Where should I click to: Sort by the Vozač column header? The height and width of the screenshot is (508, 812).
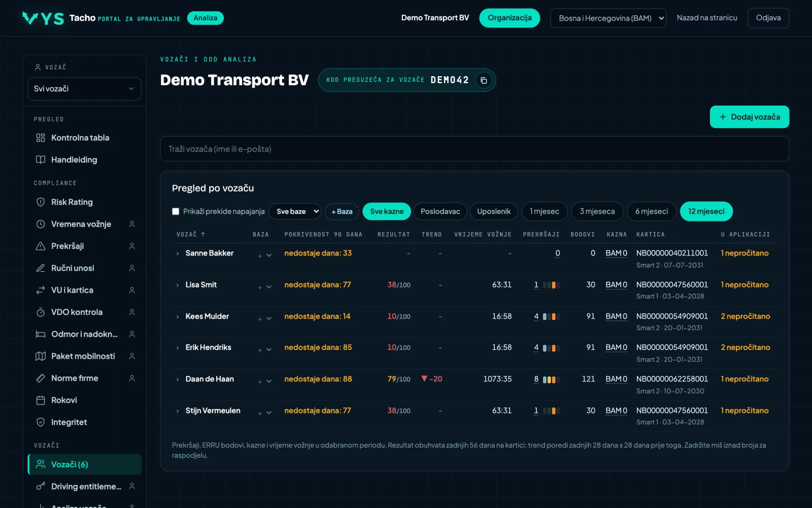coord(191,234)
